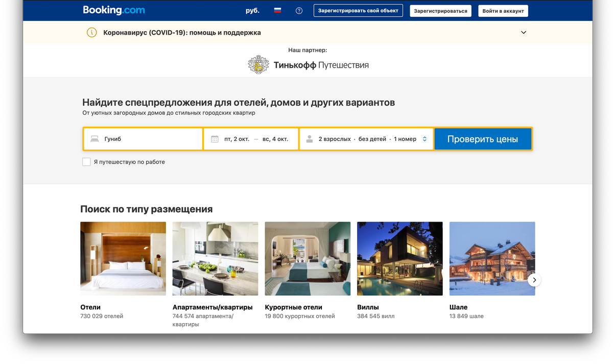
Task: Collapse the COVID-19 banner with the chevron
Action: [x=523, y=32]
